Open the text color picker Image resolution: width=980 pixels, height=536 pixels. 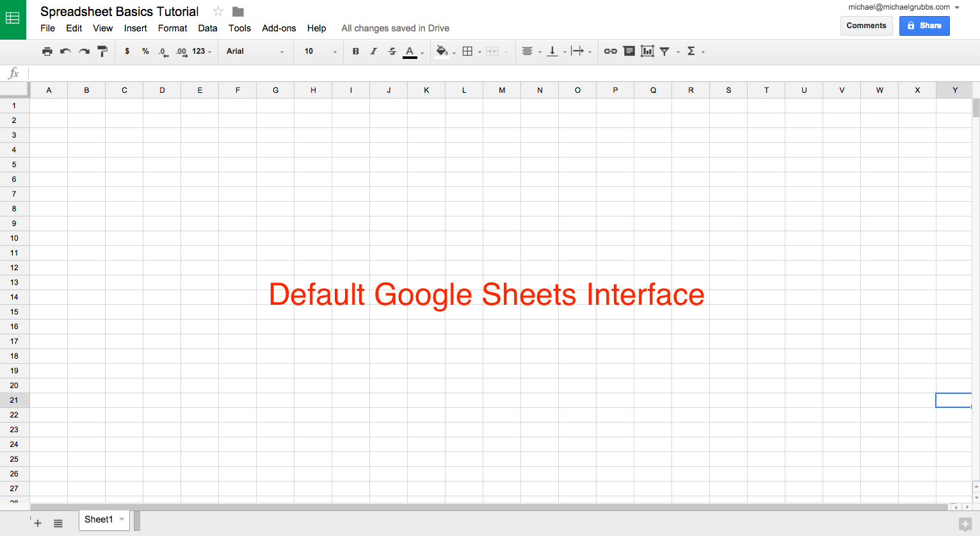(410, 51)
